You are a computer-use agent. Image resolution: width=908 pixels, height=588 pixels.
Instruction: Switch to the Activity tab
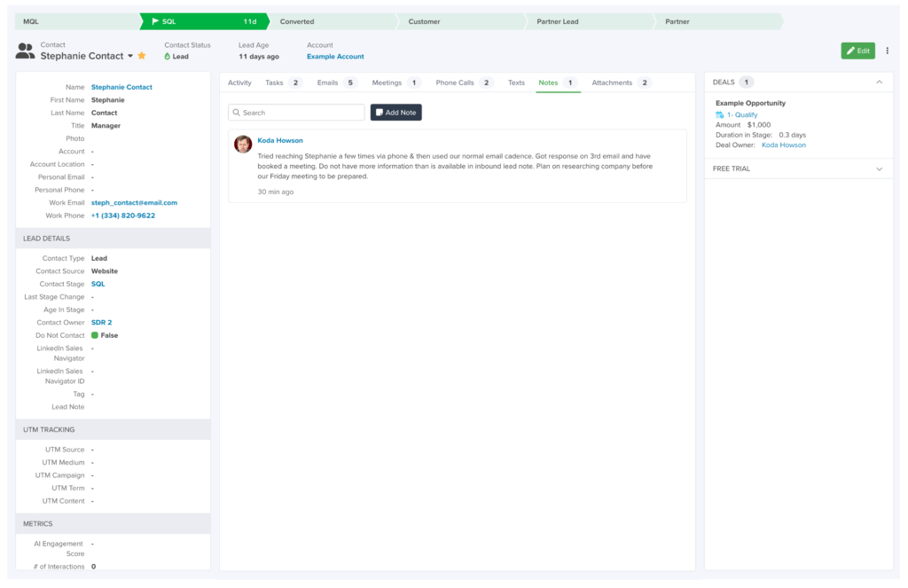[x=239, y=82]
